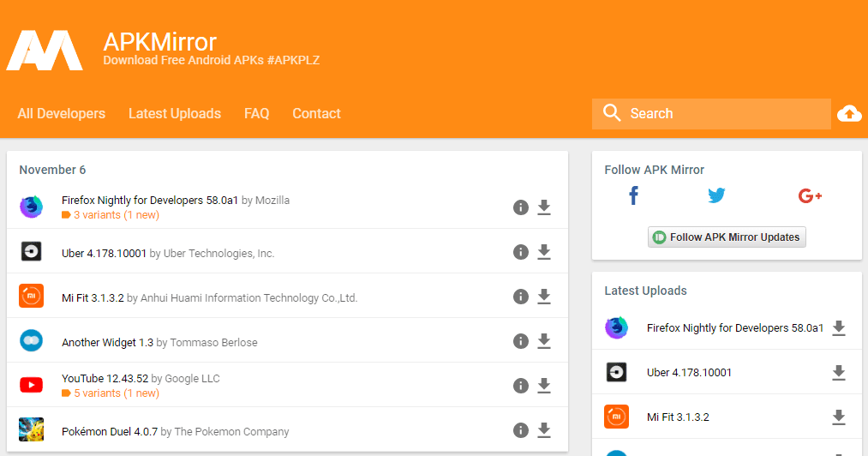Click the Firefox Nightly app icon in main list
Image resolution: width=868 pixels, height=456 pixels.
[32, 207]
